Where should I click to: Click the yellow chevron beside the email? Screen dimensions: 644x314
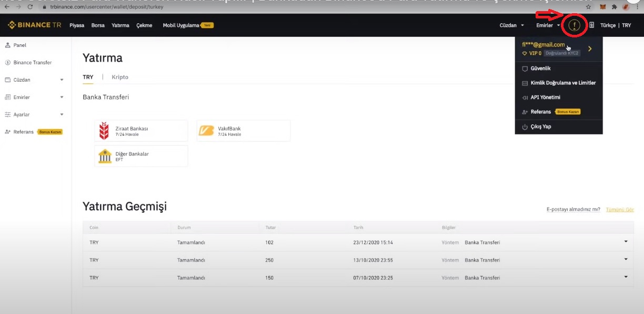(x=590, y=49)
